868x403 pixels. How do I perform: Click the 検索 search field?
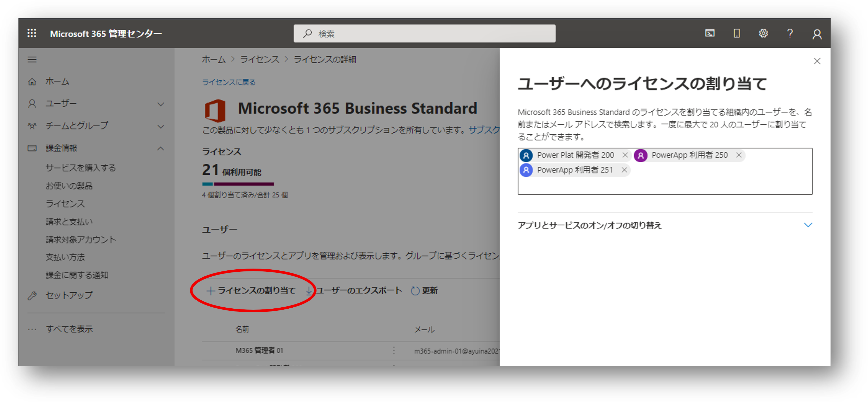point(424,33)
